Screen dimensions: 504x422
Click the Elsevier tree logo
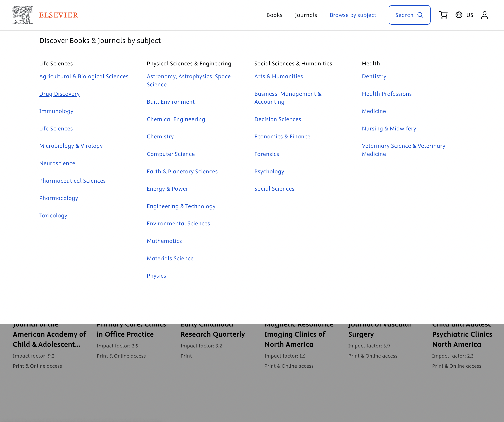(23, 15)
